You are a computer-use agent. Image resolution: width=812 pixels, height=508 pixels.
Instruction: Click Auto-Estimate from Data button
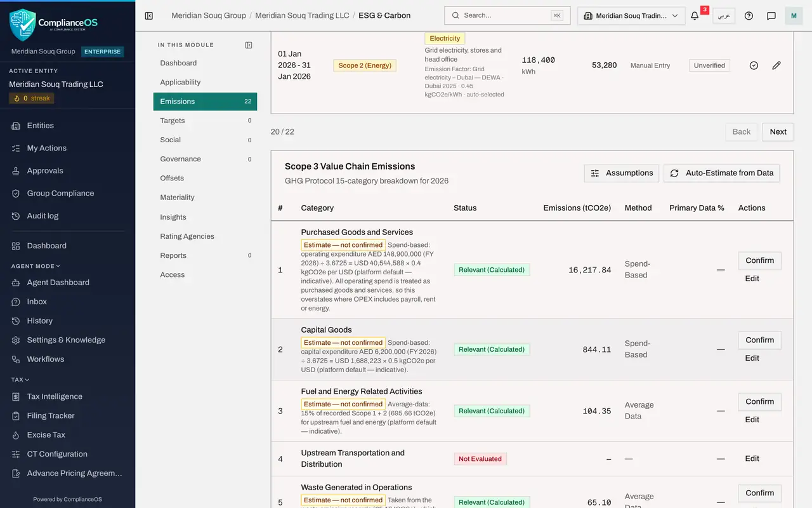(722, 173)
